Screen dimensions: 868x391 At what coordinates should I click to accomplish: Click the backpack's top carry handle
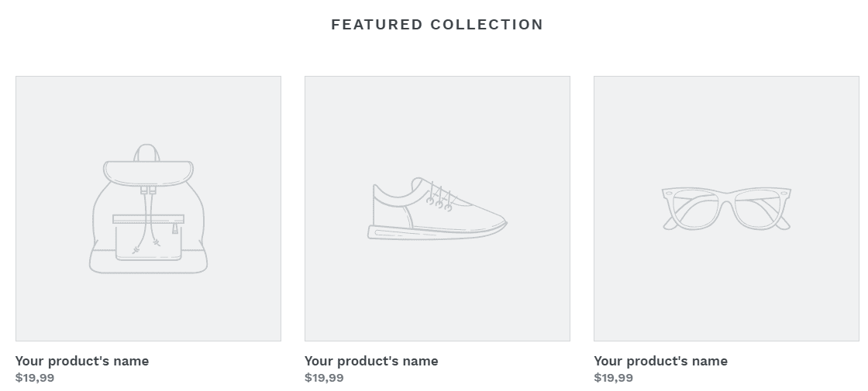pos(146,152)
